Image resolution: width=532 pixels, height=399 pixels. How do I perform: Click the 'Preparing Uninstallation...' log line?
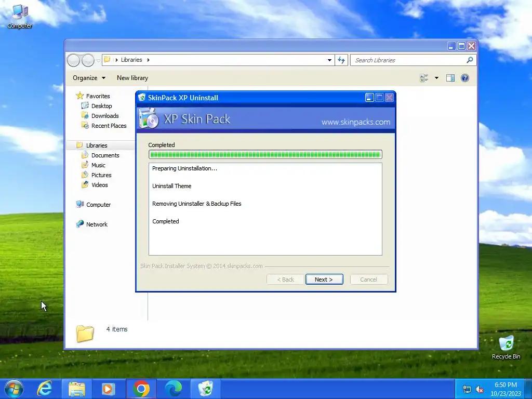pos(184,168)
